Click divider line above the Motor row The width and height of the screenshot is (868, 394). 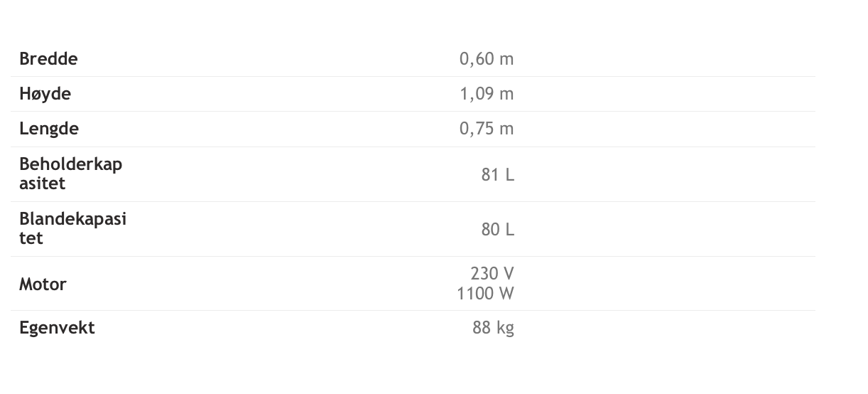(x=412, y=256)
